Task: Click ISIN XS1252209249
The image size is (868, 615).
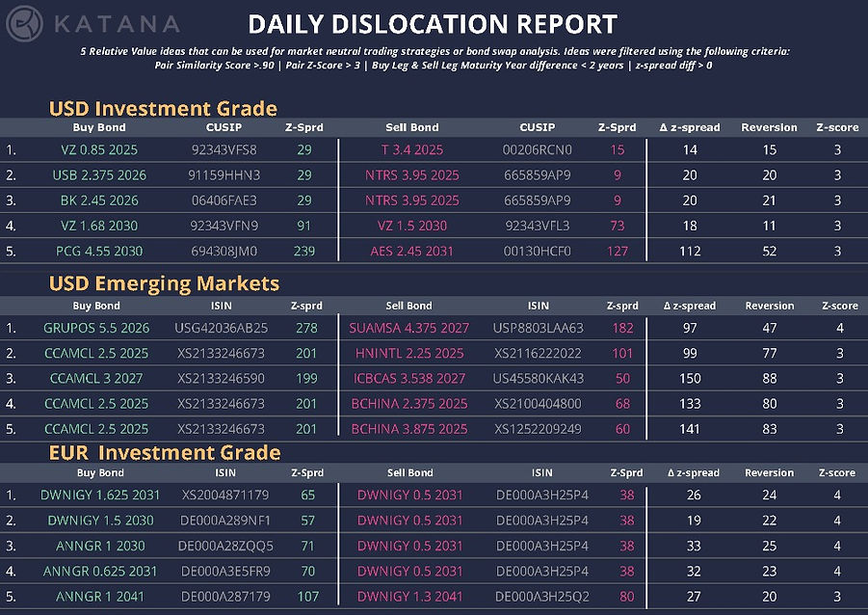Action: click(x=539, y=429)
